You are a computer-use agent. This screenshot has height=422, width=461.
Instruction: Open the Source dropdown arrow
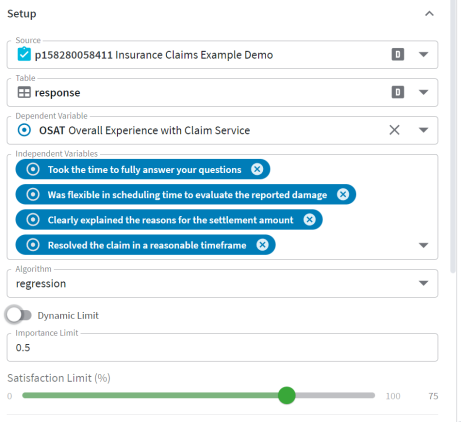point(423,55)
